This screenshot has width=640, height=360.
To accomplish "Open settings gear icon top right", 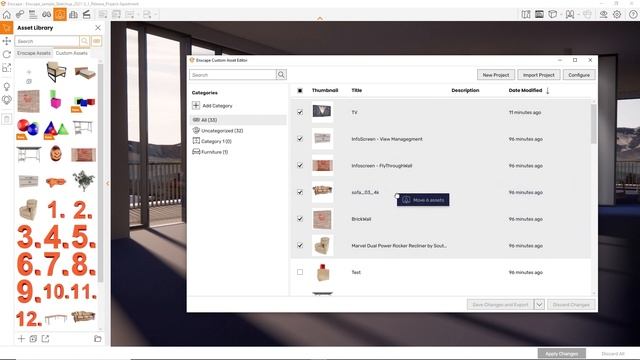I will 617,15.
